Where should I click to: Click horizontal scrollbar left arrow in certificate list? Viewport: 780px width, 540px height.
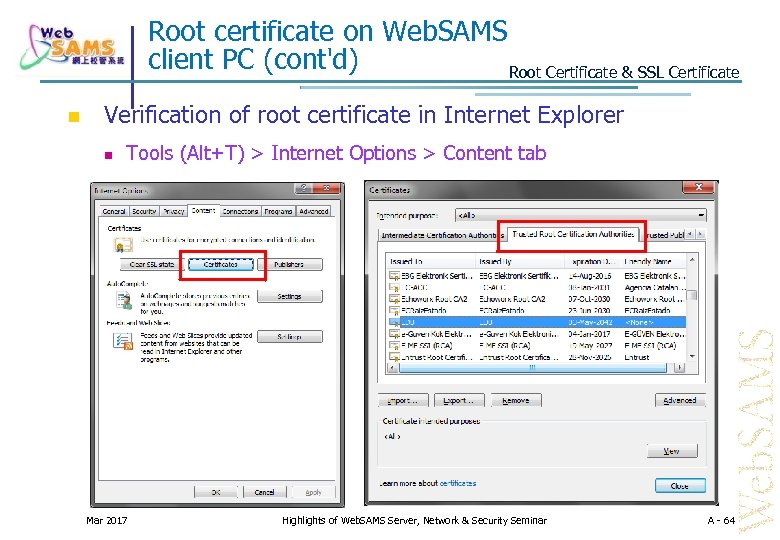tap(393, 367)
